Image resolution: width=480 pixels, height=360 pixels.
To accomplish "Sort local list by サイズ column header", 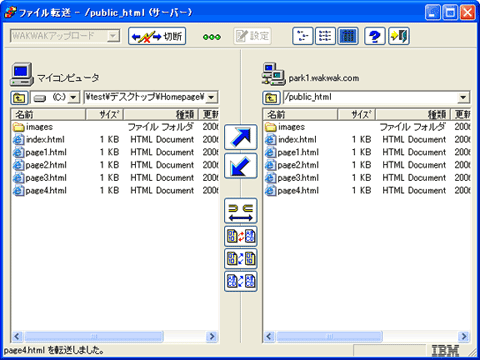I will coord(105,115).
